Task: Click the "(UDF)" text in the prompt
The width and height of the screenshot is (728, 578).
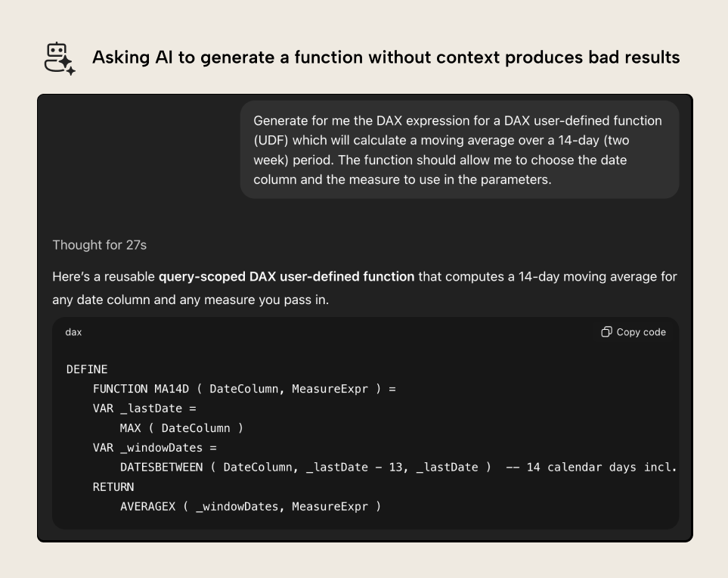Action: pos(269,141)
